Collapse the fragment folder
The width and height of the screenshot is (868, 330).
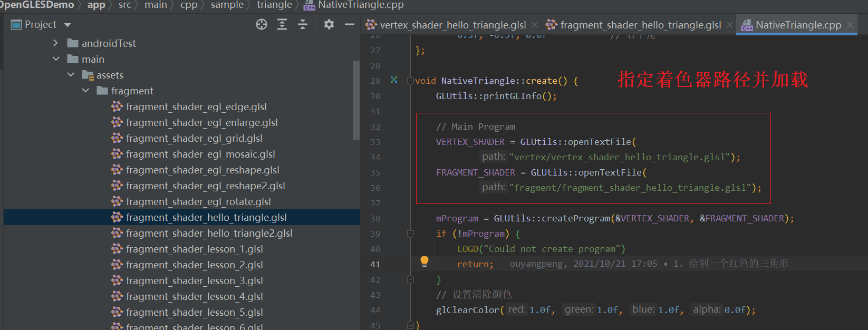click(x=85, y=91)
